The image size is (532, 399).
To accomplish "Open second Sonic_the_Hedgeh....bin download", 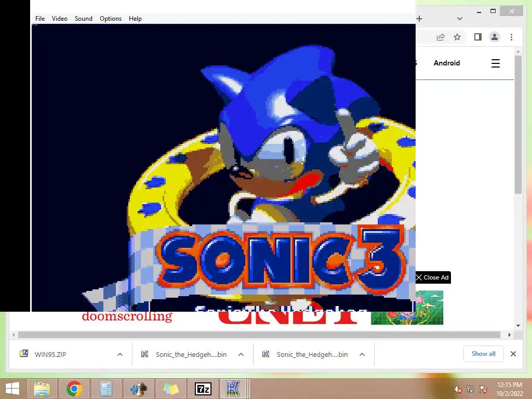I will tap(312, 354).
